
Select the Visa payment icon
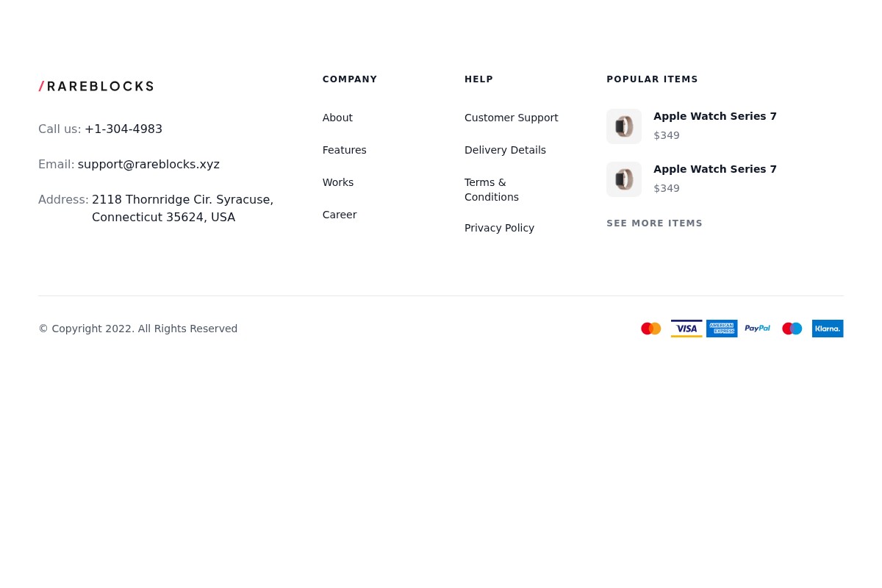[686, 329]
